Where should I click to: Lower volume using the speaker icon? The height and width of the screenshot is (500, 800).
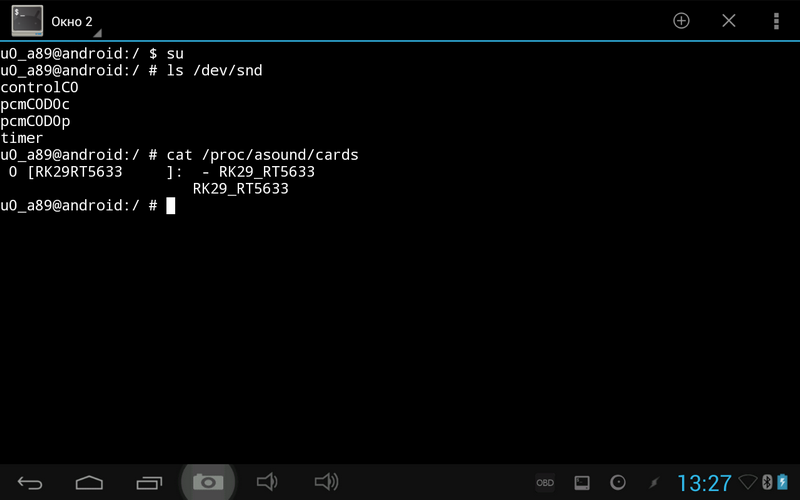(267, 482)
